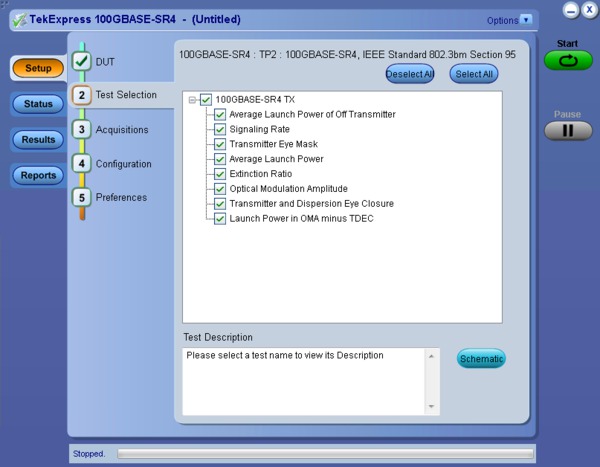The height and width of the screenshot is (467, 600).
Task: Open the Options dropdown arrow
Action: point(526,20)
